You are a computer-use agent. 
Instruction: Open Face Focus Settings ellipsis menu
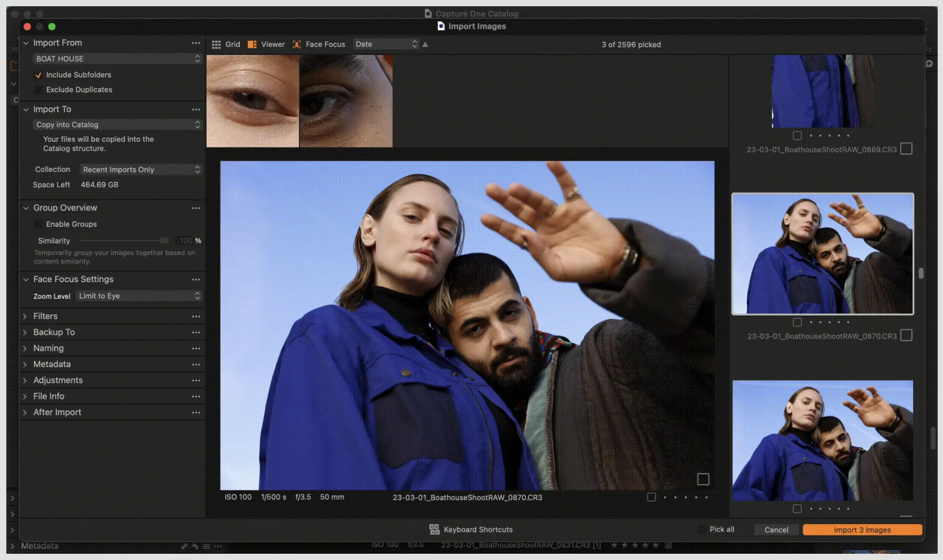pos(196,279)
